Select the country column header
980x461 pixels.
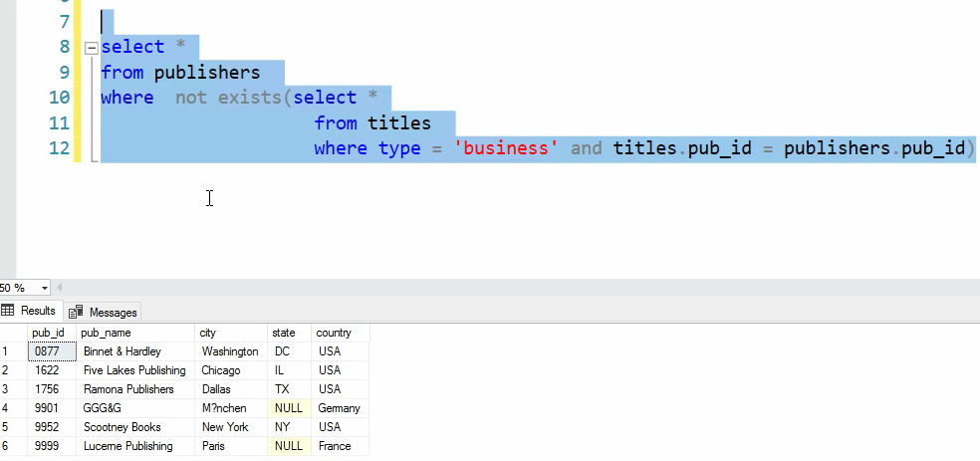tap(340, 333)
